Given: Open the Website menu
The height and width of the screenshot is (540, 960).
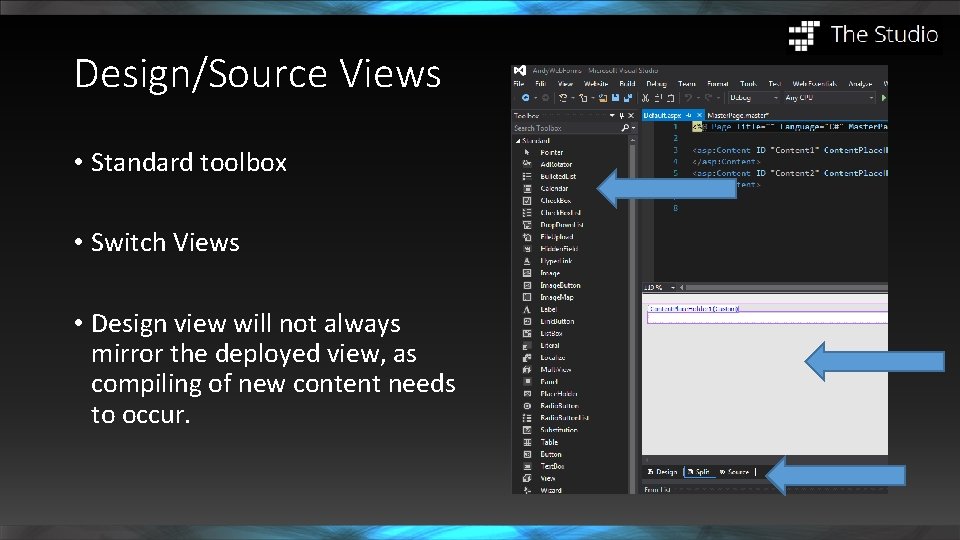Looking at the screenshot, I should tap(596, 84).
